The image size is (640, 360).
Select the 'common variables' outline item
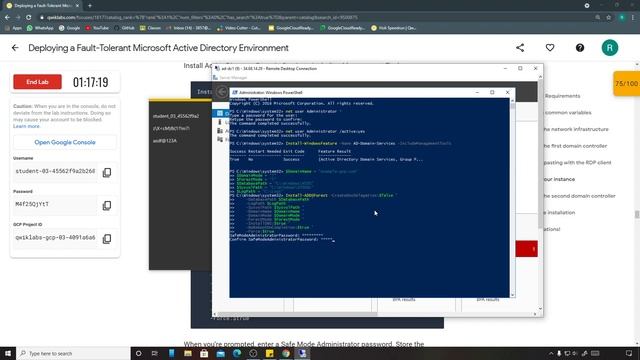pyautogui.click(x=568, y=112)
